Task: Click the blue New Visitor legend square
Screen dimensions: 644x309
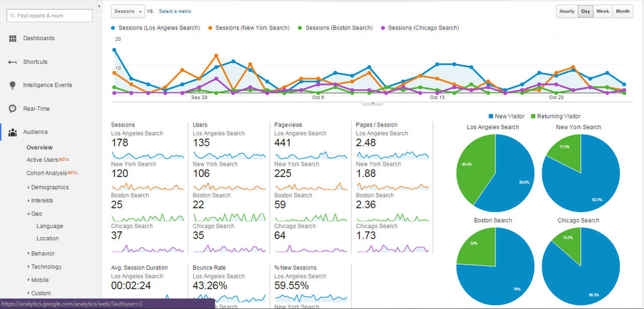Action: coord(491,116)
